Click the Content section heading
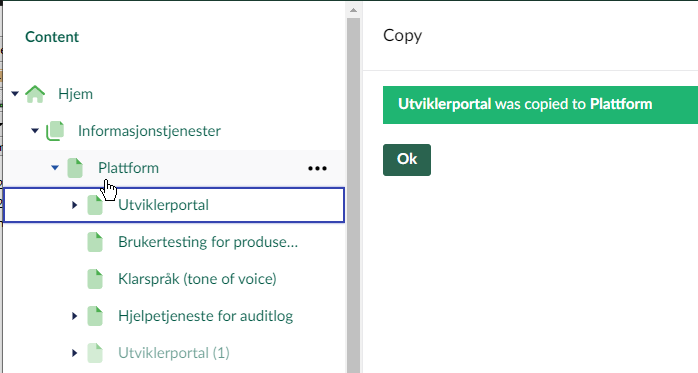 (x=52, y=37)
